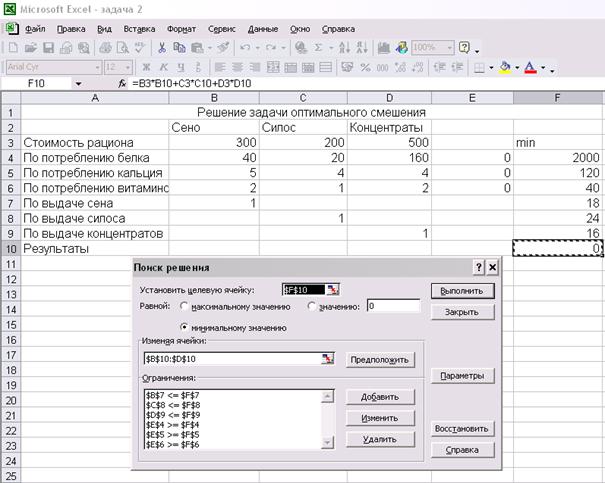605x483 pixels.
Task: Click range selector icon in changing cells field
Action: (x=327, y=359)
